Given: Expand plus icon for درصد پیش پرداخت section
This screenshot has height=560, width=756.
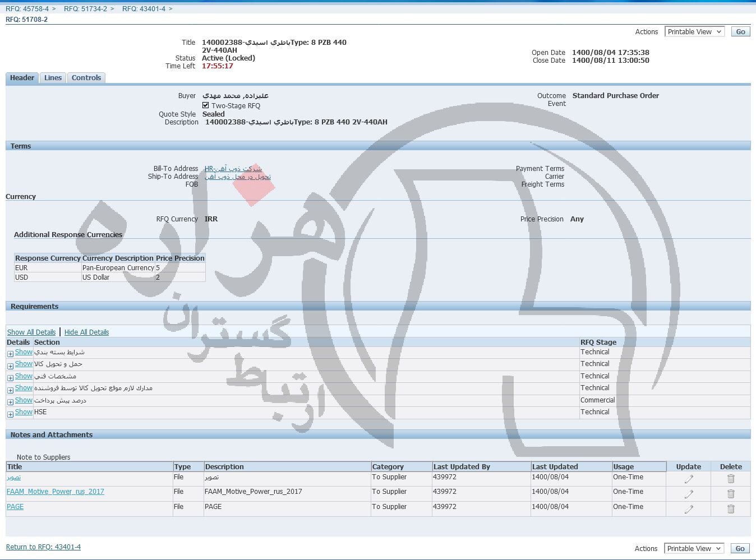Looking at the screenshot, I should (x=10, y=402).
